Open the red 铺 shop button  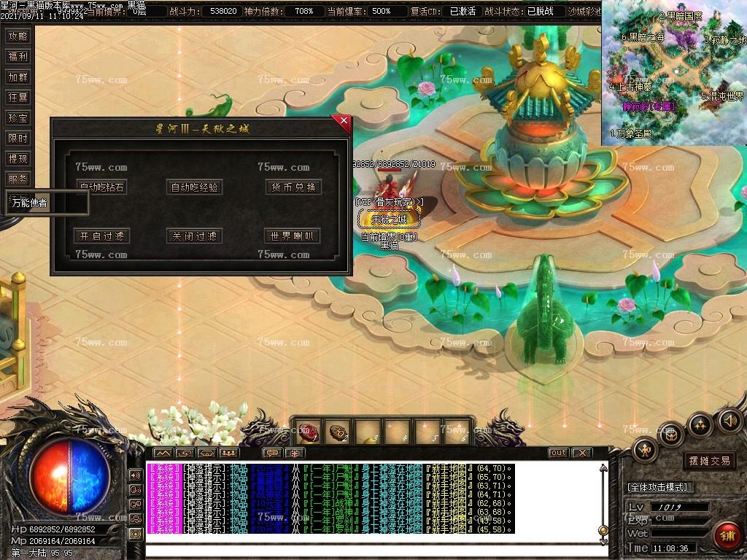point(727,536)
